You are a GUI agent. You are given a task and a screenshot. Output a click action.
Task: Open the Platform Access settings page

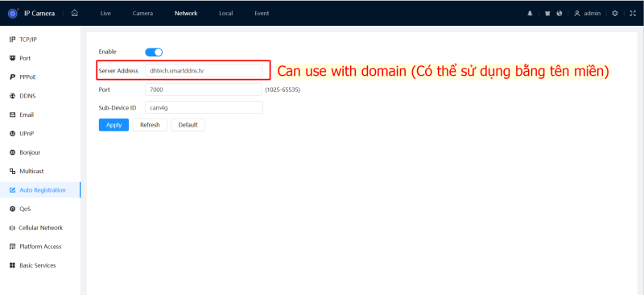click(40, 247)
